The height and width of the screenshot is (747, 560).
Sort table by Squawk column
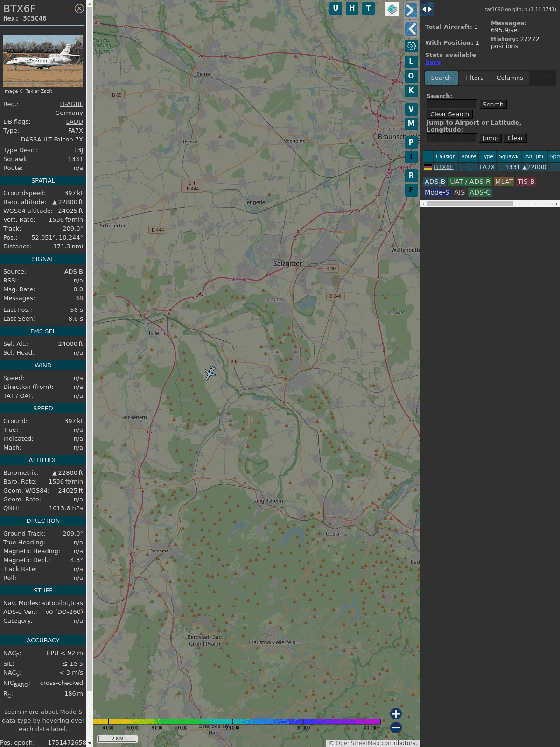[509, 157]
